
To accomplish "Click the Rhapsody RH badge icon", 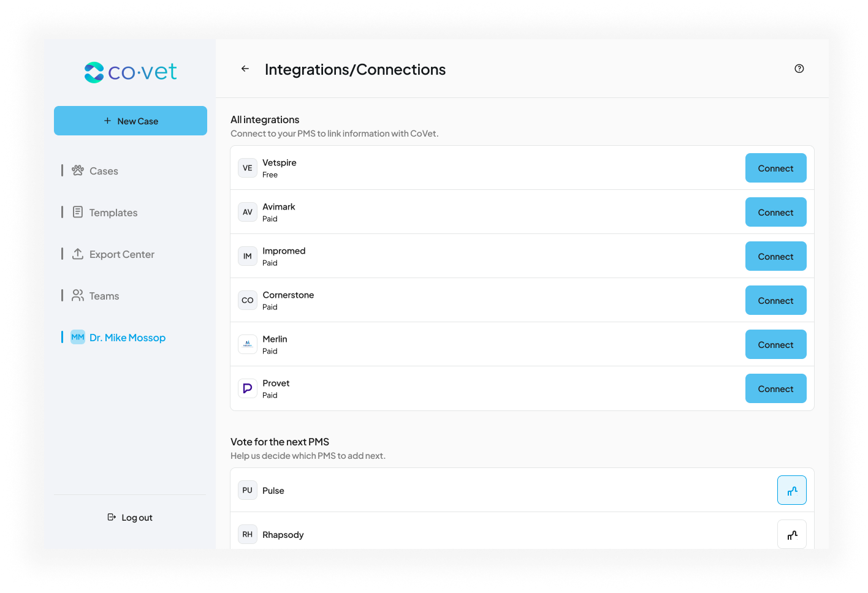I will [248, 534].
